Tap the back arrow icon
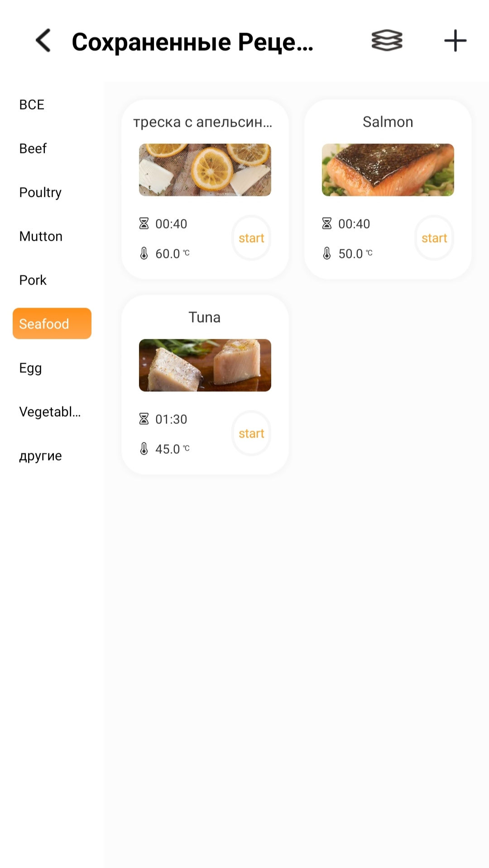 43,41
